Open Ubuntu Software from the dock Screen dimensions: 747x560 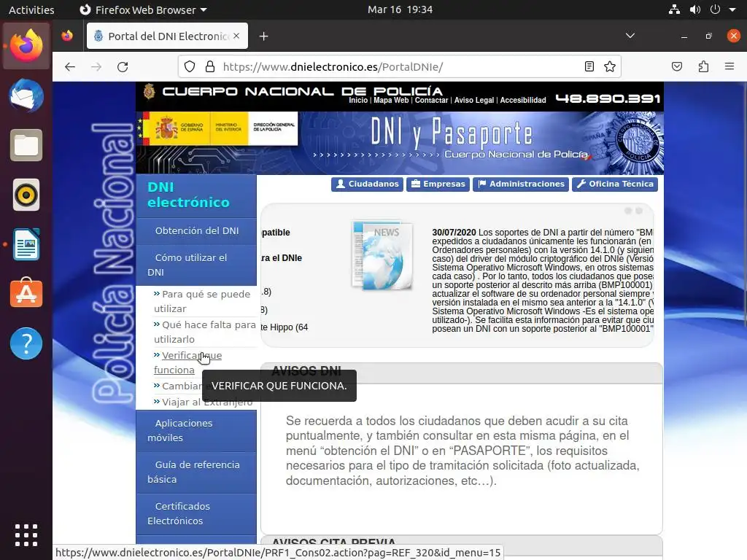click(x=26, y=293)
